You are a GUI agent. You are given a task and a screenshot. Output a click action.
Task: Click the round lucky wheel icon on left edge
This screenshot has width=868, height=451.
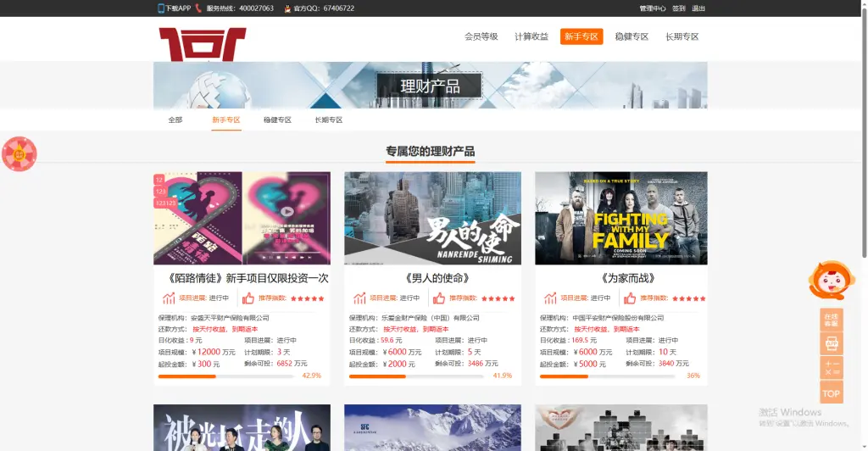[19, 154]
